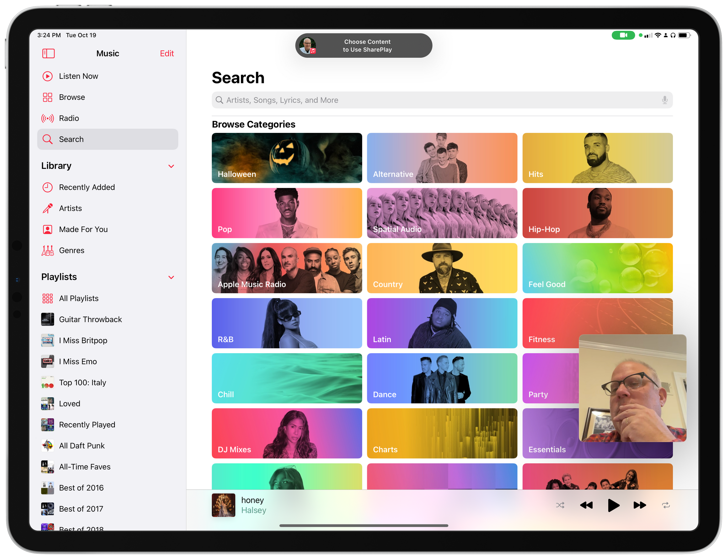
Task: Open the Latin category
Action: (x=442, y=323)
